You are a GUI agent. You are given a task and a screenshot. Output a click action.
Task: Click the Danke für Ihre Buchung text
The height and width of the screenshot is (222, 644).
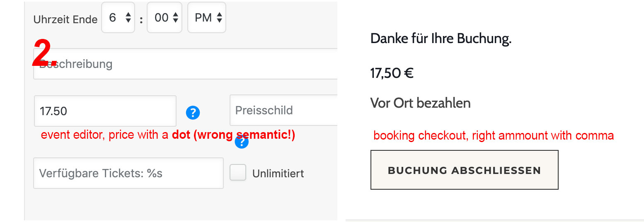click(441, 39)
